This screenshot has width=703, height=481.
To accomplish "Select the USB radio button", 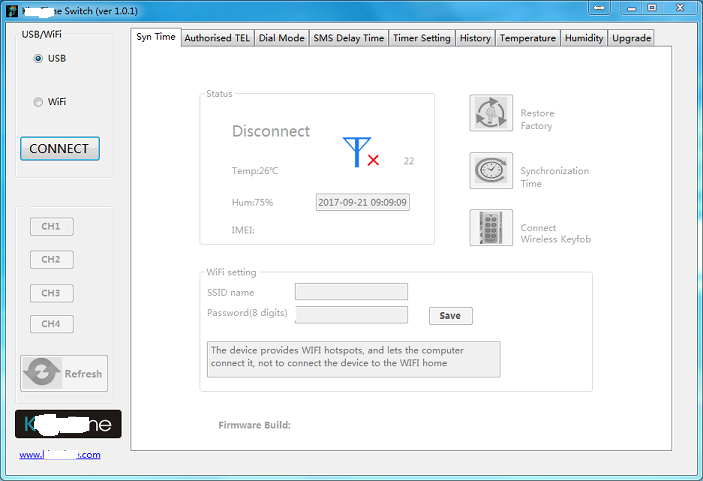I will [x=39, y=58].
